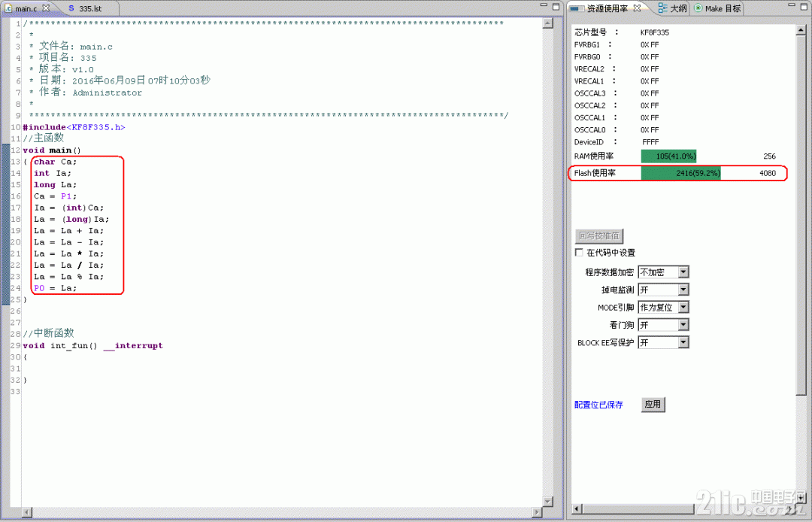
Task: Click the VRECAL2 row value 0X FF
Action: tap(650, 69)
